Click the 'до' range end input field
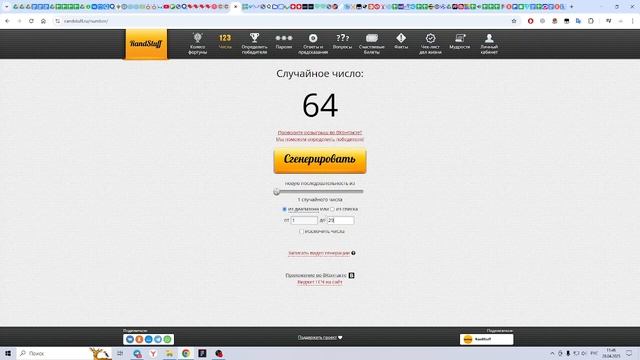This screenshot has height=360, width=640. (340, 220)
